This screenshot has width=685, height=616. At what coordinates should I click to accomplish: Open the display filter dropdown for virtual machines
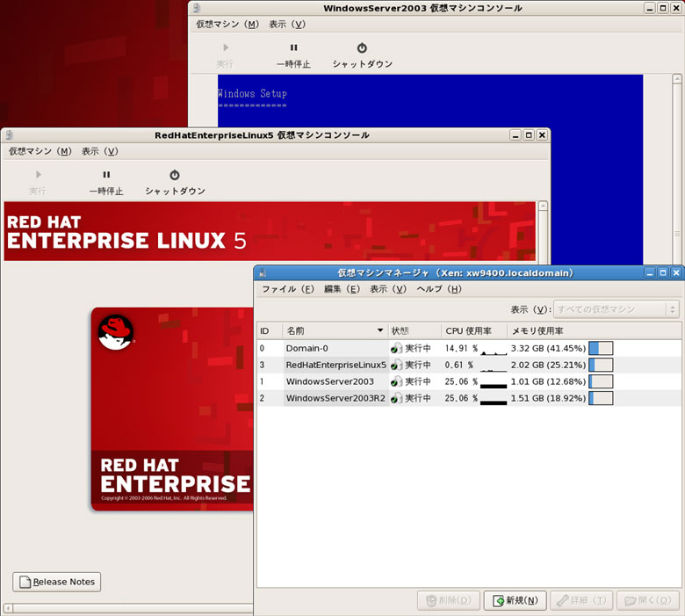[x=616, y=309]
